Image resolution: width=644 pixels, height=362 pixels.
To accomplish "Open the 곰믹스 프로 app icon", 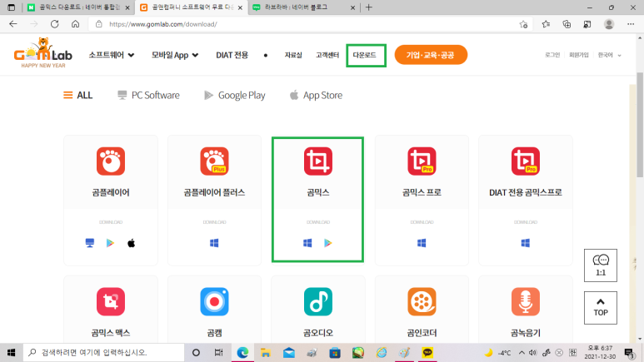I will [422, 161].
